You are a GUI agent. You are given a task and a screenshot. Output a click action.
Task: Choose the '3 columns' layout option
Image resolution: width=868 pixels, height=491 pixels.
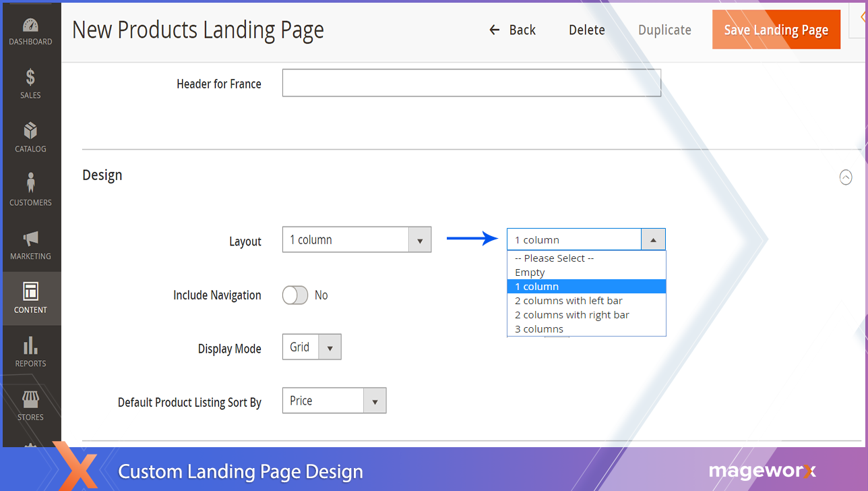click(539, 329)
